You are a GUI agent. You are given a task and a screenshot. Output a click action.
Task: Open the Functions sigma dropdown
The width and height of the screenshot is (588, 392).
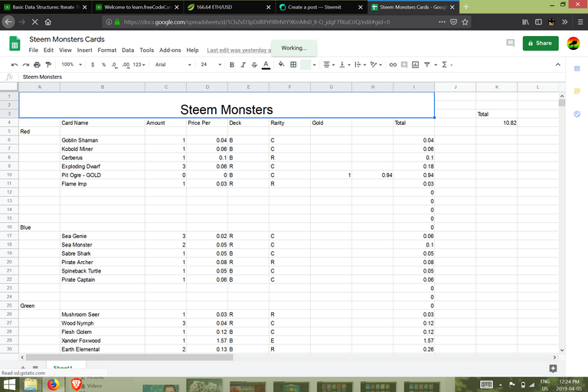click(446, 64)
